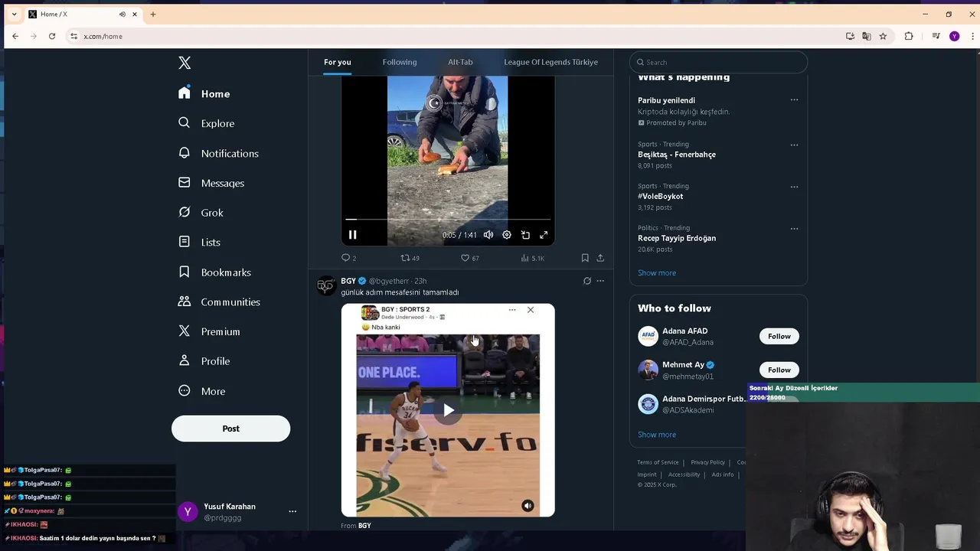The width and height of the screenshot is (980, 551).
Task: Like the post with 67 likes
Action: [x=469, y=258]
